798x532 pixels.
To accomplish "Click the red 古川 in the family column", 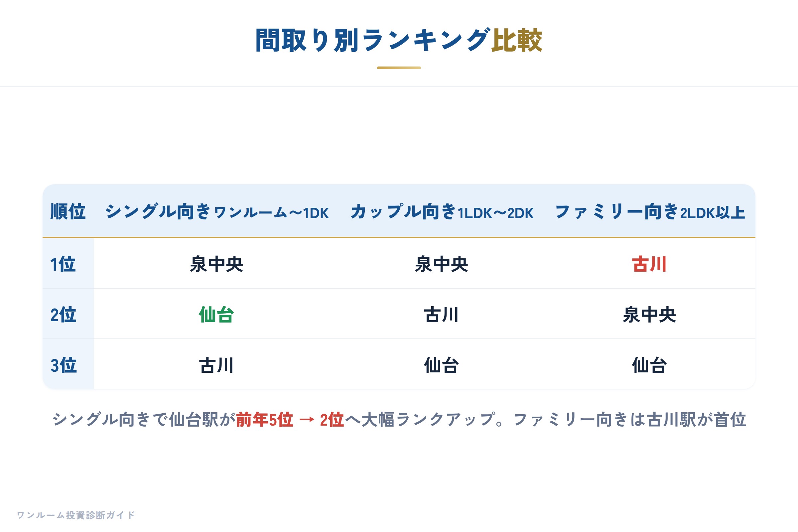I will (x=649, y=264).
